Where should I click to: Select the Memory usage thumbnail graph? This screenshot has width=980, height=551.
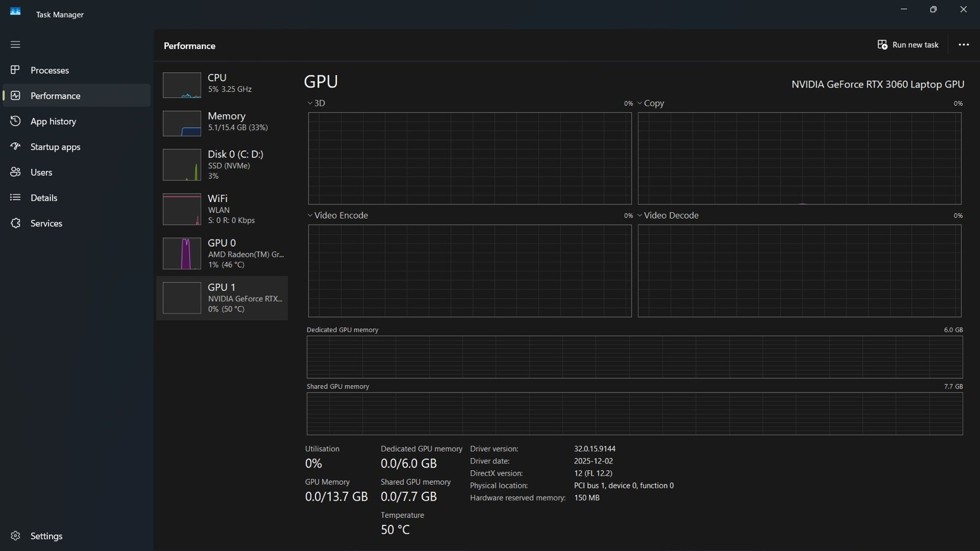pos(182,123)
